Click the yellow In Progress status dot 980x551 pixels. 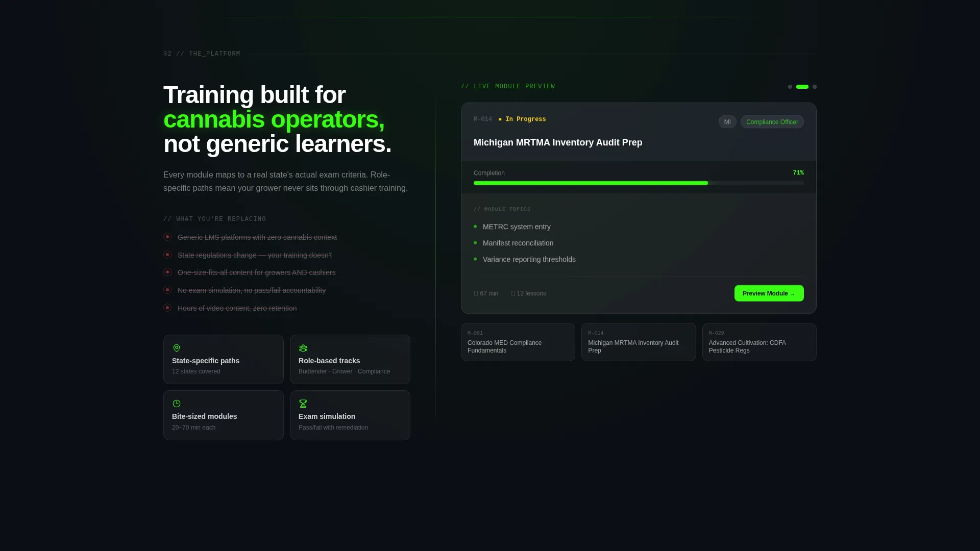500,119
